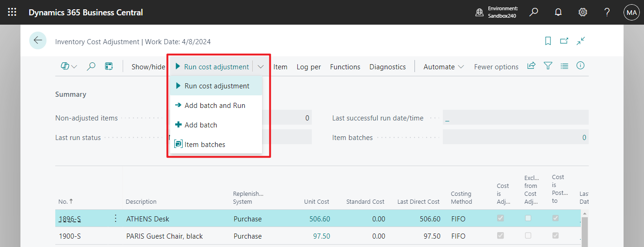Screen dimensions: 644x247
Task: Go back with the back arrow
Action: [x=38, y=40]
